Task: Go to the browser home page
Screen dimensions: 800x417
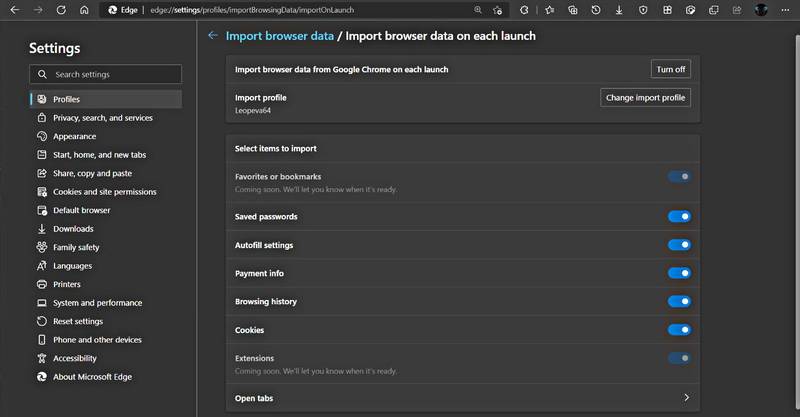Action: pyautogui.click(x=84, y=10)
